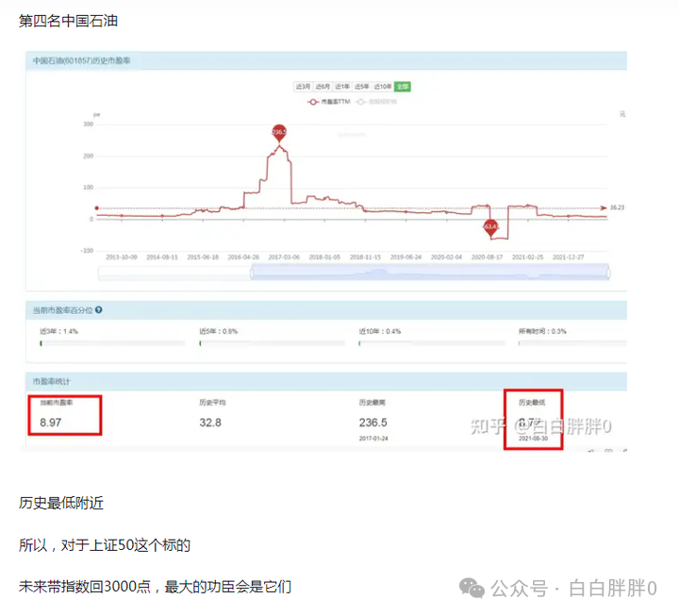Click the 历史平均 label

212,403
